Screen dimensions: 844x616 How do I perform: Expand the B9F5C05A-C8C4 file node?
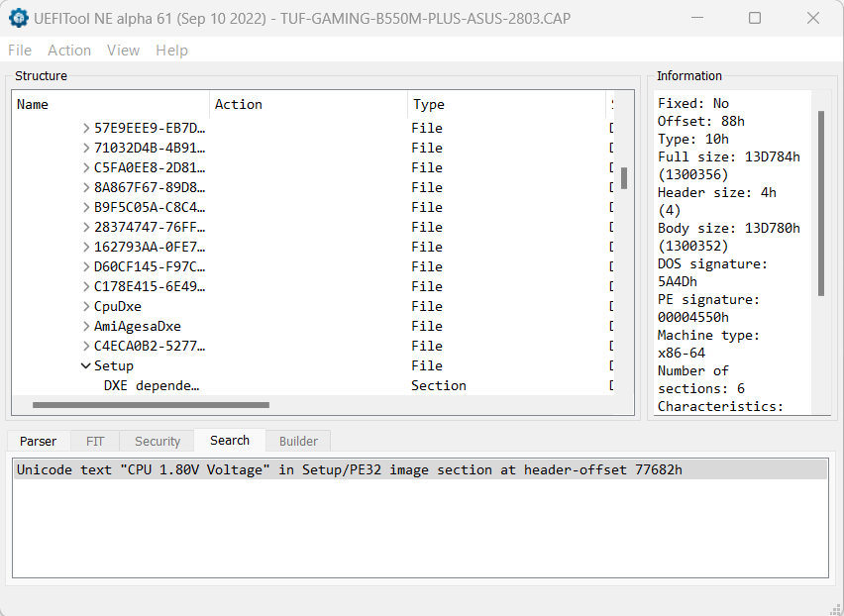tap(86, 207)
